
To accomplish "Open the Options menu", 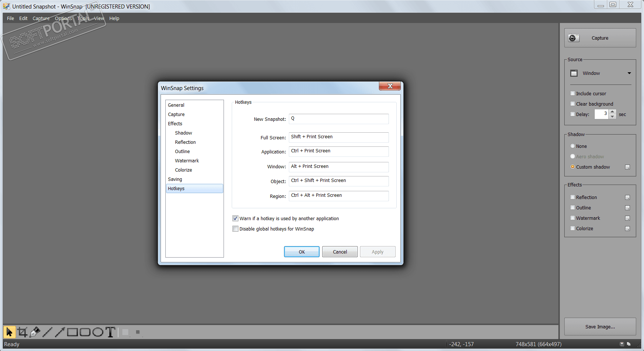I will pos(63,18).
